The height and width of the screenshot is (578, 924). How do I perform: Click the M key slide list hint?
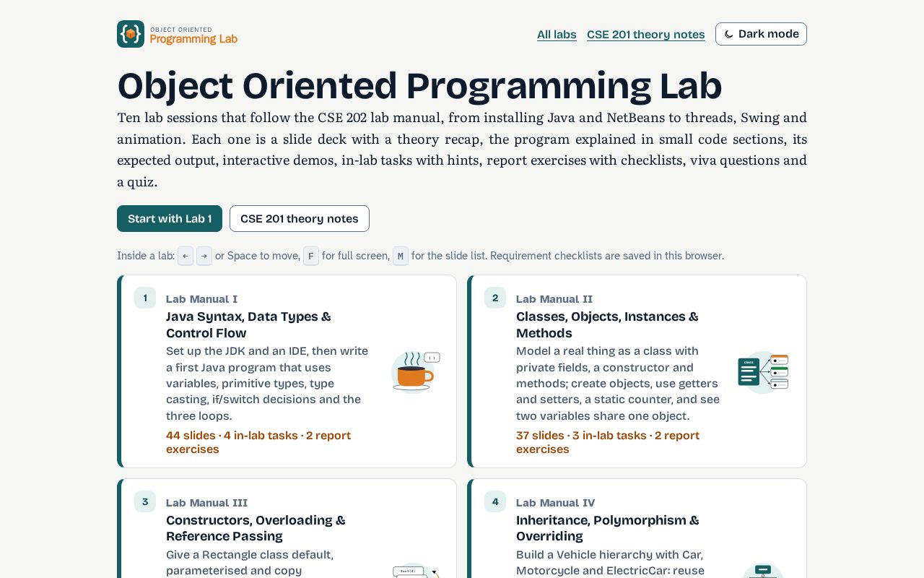401,256
